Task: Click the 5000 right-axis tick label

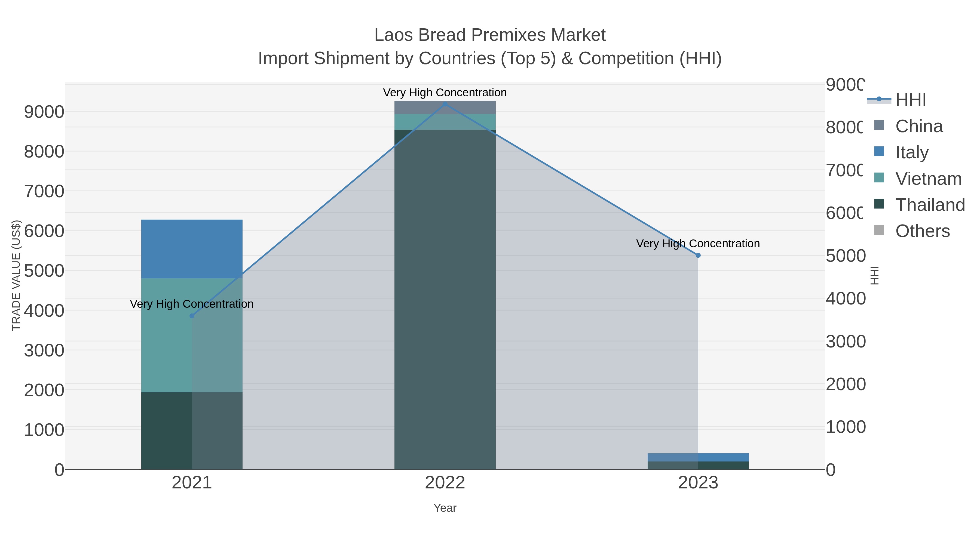Action: (x=846, y=256)
